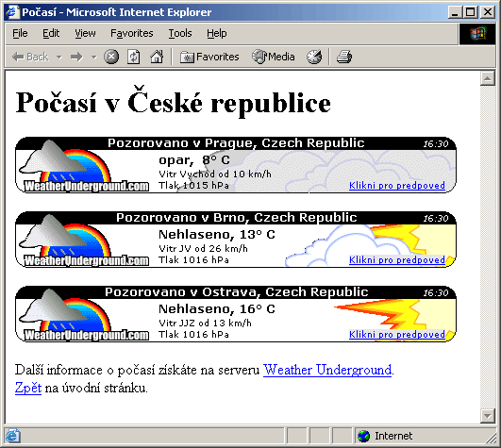Open the History toolbar icon
Viewport: 501px width, 448px height.
pos(314,57)
